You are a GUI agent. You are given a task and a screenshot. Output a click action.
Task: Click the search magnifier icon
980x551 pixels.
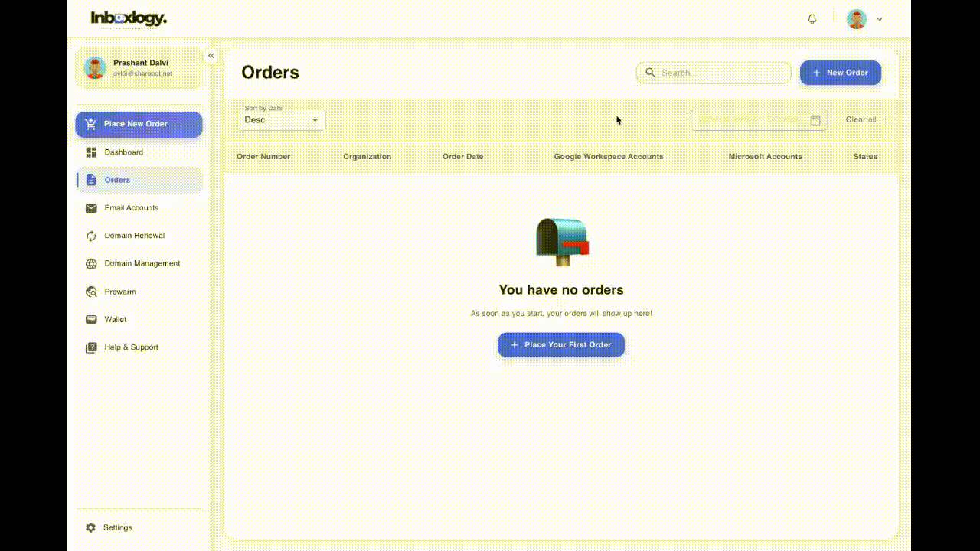point(651,73)
